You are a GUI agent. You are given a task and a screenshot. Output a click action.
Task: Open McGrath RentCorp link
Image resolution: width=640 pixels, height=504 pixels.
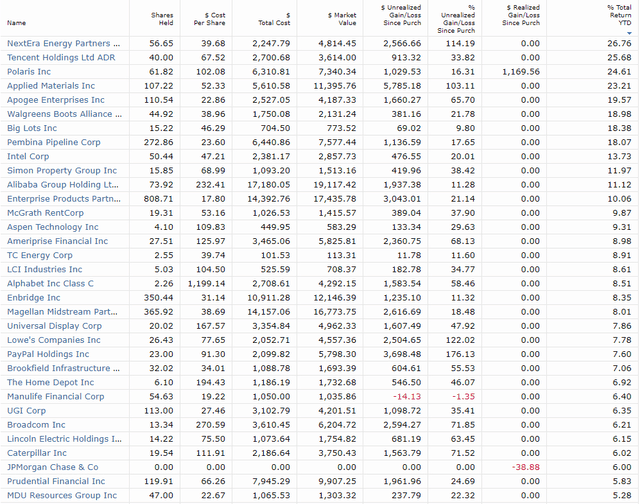coord(45,213)
